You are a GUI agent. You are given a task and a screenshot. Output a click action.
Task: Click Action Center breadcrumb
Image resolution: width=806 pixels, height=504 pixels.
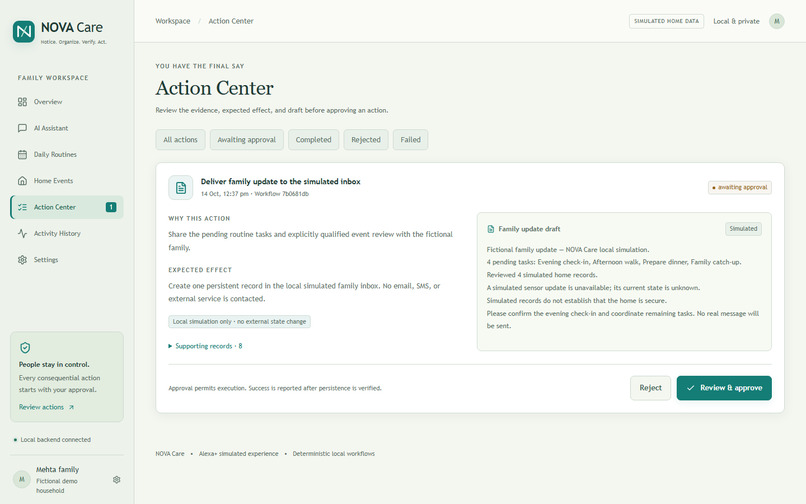[231, 21]
